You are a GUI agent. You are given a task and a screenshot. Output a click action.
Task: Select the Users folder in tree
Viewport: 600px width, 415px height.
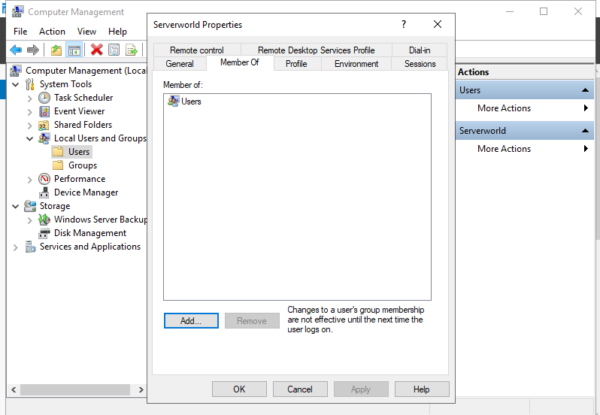click(x=71, y=152)
